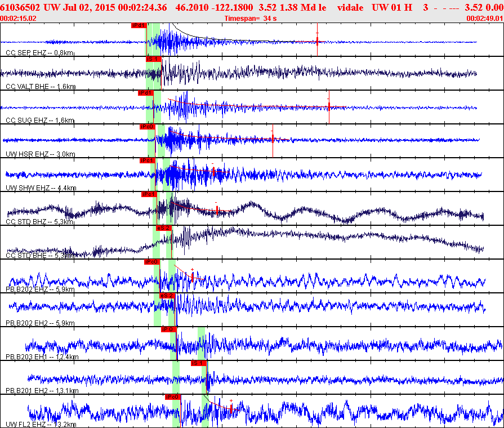Click the 'CC STD BHE -- 5.3km' channel label

pos(40,255)
